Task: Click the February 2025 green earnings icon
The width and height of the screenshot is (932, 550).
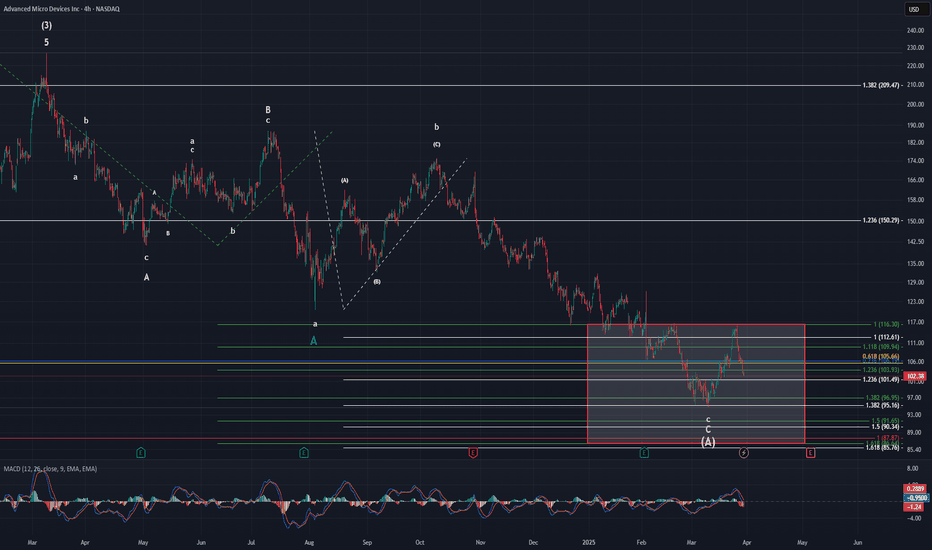Action: (644, 453)
